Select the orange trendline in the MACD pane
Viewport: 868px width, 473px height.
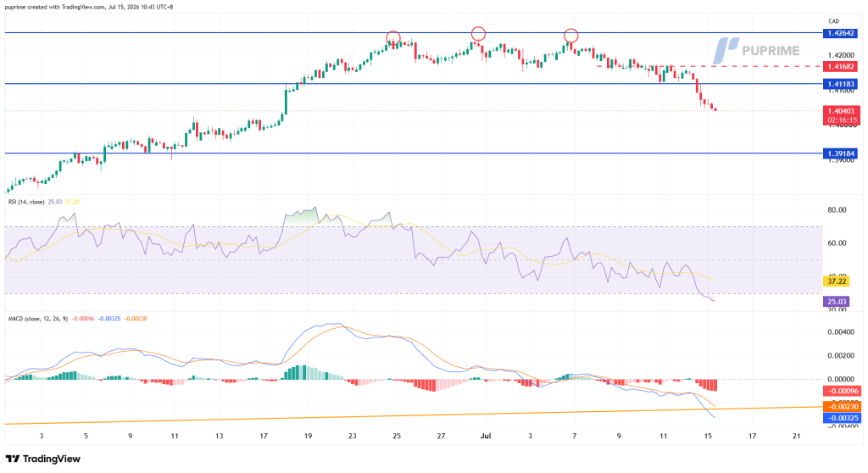click(414, 415)
